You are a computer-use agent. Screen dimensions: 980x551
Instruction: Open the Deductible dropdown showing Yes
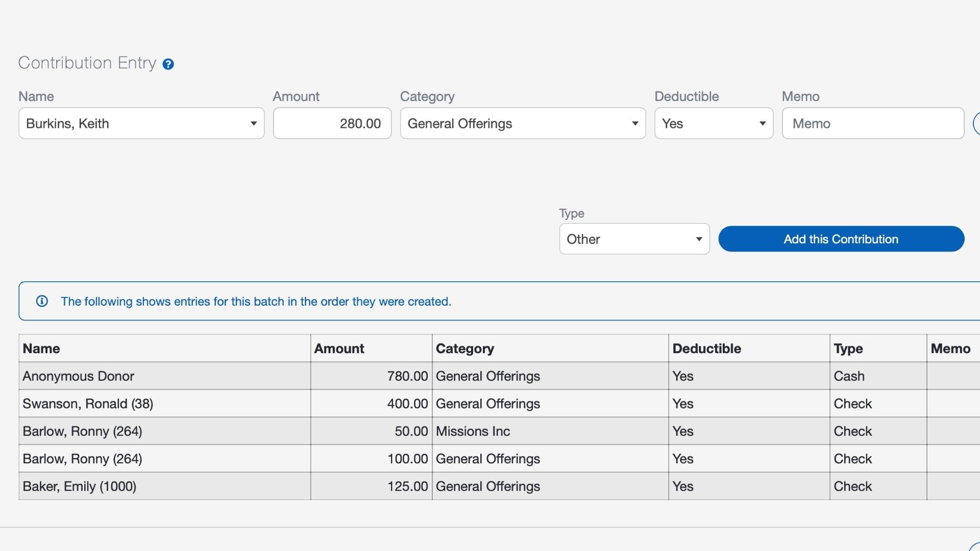pyautogui.click(x=714, y=123)
